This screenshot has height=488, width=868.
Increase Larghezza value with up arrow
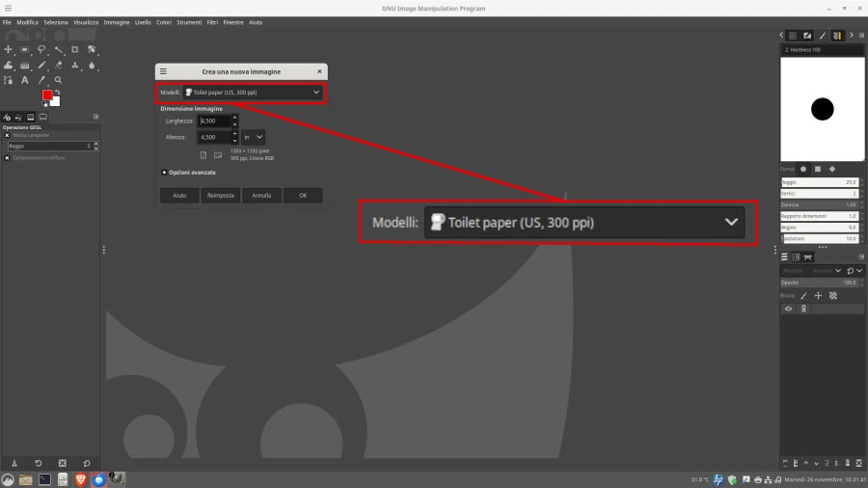click(234, 118)
